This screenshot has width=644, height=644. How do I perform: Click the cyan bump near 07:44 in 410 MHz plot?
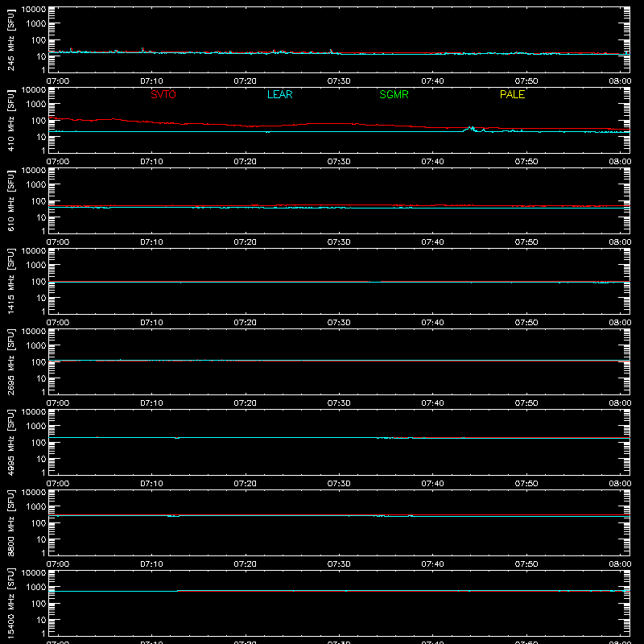(x=471, y=129)
